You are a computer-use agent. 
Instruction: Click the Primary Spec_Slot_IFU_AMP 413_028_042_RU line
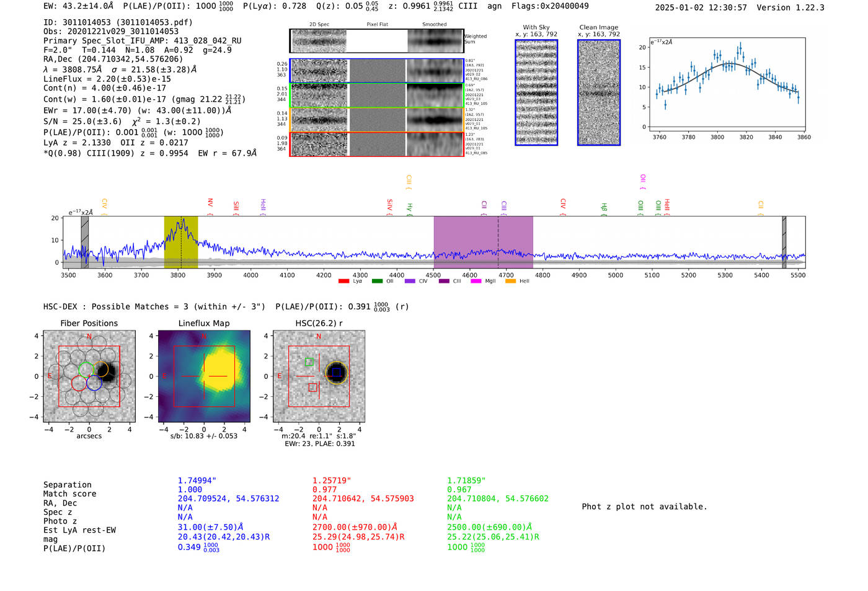tap(143, 41)
